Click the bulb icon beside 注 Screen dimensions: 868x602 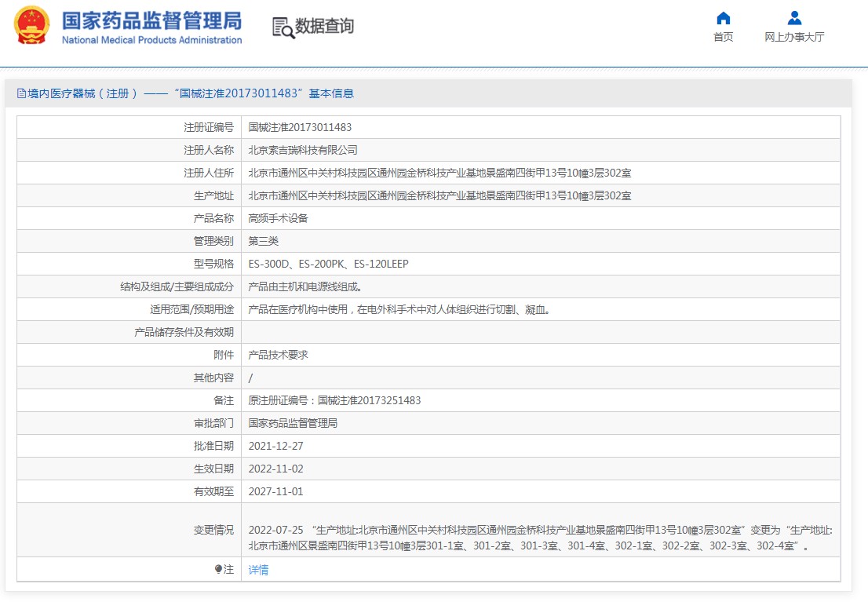tap(218, 570)
